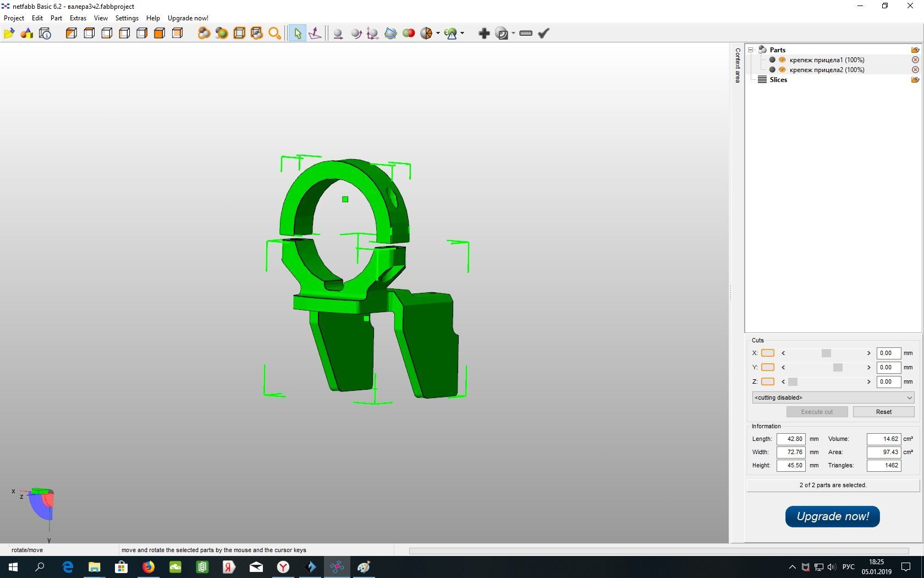Click the magnifier zoom icon in toolbar
Screen dimensions: 924x578
[x=274, y=34]
